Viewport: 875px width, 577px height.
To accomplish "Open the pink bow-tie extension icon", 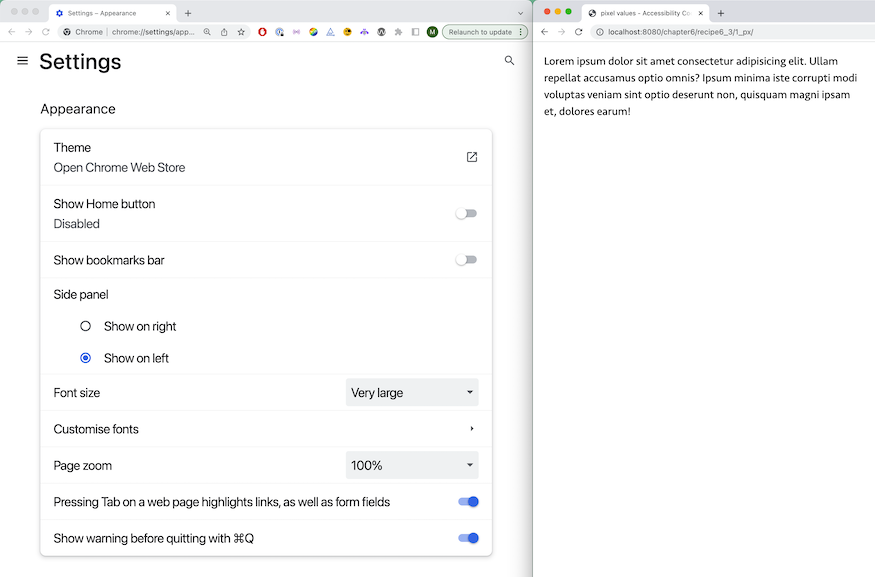I will point(296,32).
